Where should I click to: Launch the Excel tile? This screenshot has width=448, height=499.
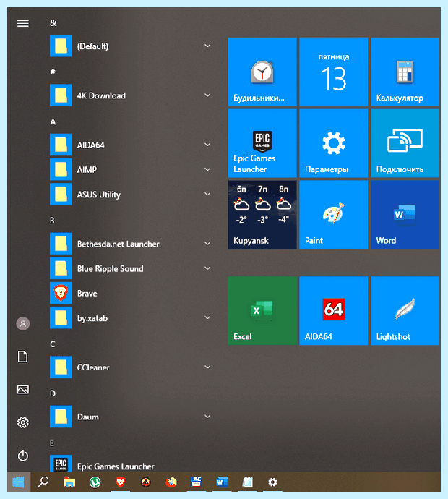pos(262,310)
